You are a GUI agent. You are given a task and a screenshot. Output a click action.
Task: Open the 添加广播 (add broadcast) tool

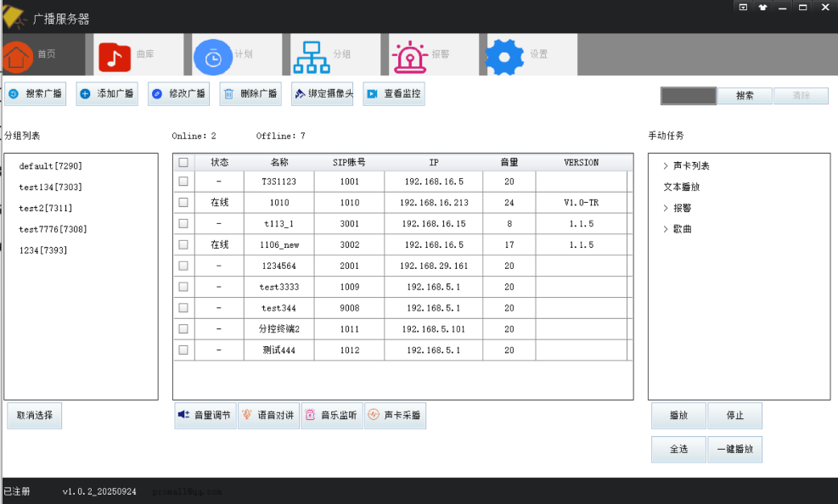pos(107,93)
